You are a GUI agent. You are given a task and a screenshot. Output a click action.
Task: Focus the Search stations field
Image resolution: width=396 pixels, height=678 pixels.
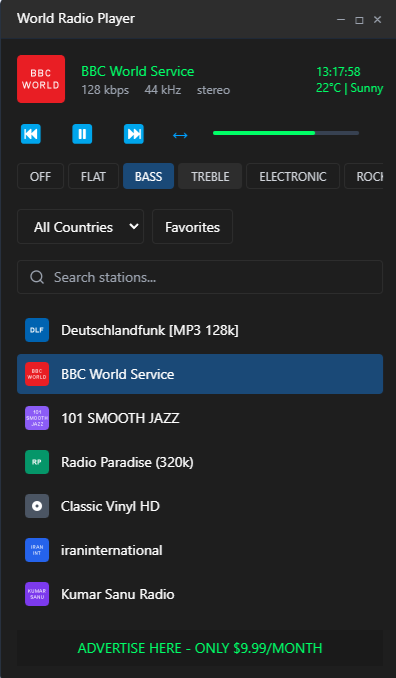pos(200,277)
